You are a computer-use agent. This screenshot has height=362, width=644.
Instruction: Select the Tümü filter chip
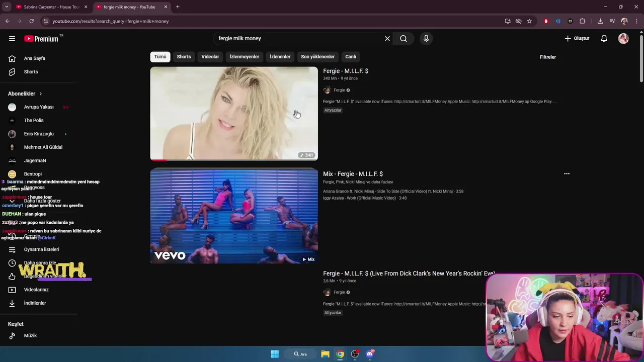coord(160,57)
